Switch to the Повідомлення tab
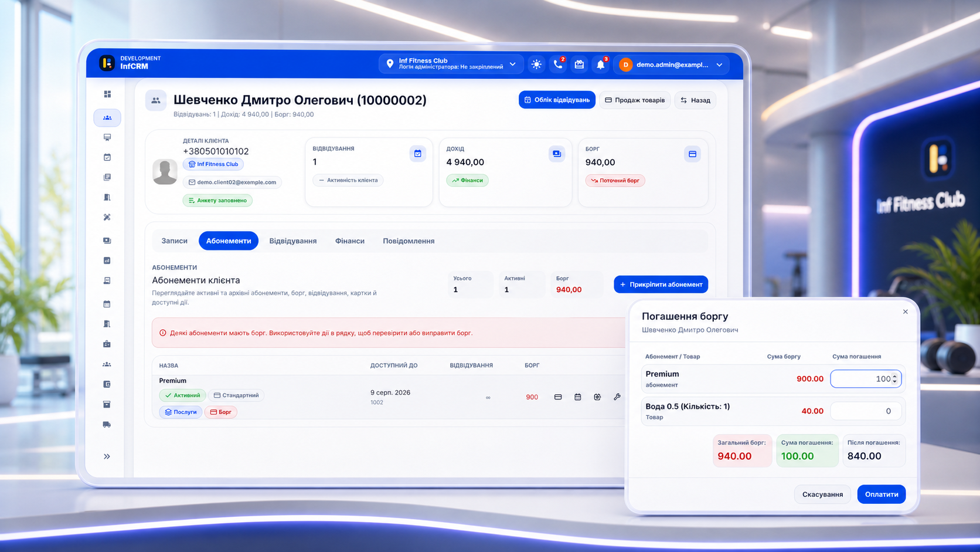 point(409,241)
